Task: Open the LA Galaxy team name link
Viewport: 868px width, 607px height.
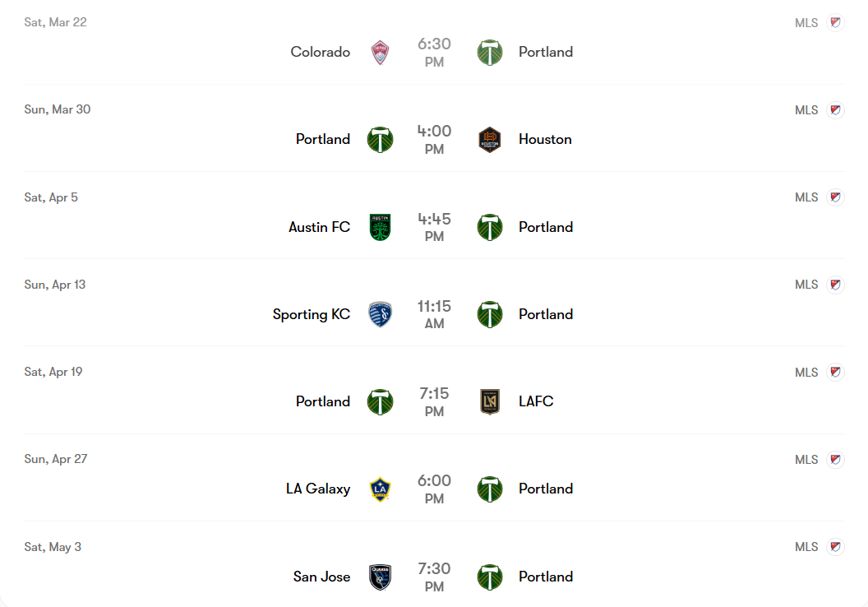Action: (x=318, y=489)
